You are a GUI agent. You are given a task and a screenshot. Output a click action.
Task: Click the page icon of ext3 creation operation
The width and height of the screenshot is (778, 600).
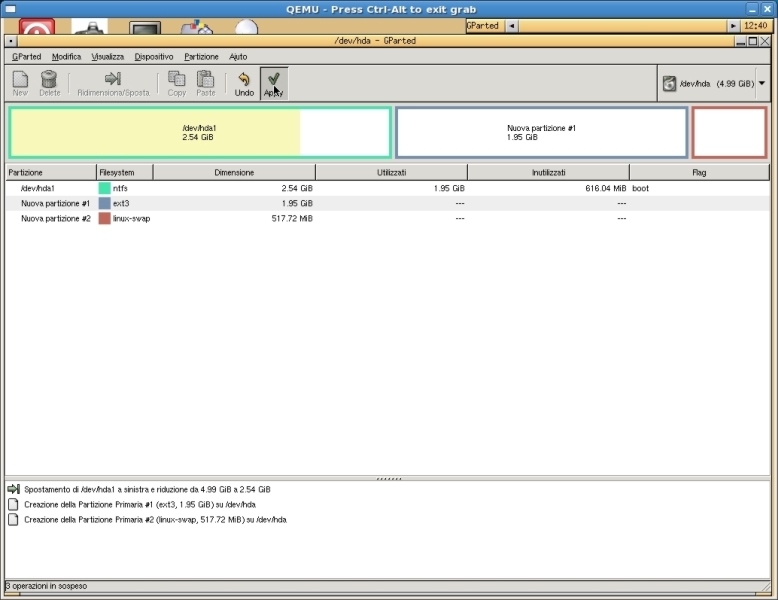point(13,504)
